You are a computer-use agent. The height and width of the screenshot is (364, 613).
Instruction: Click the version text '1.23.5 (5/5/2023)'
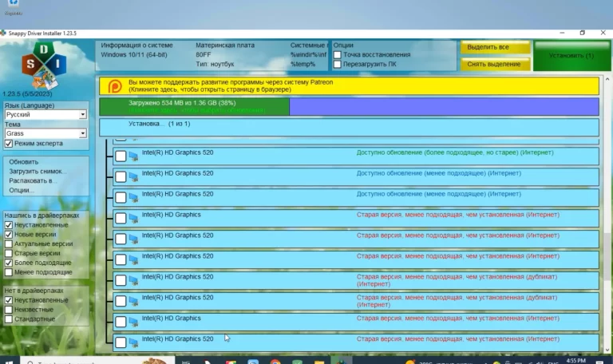pyautogui.click(x=27, y=94)
